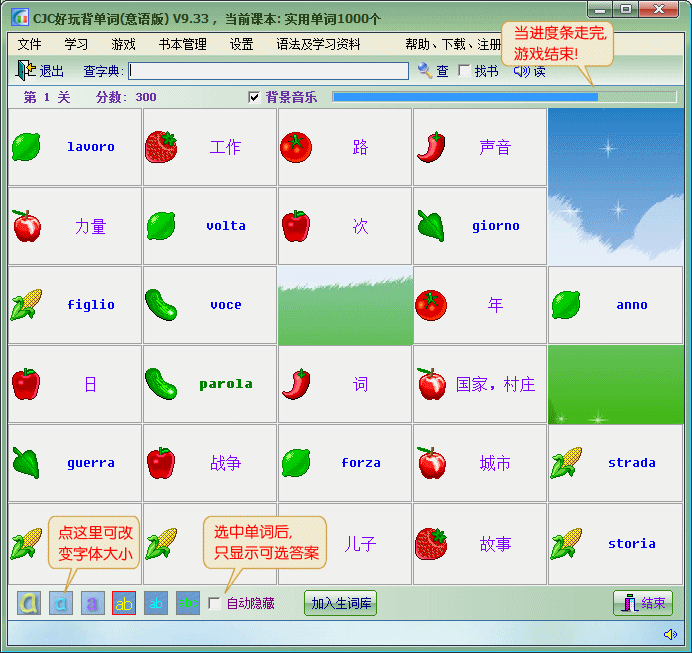Click the strawberry icon on the 工作 card

161,147
